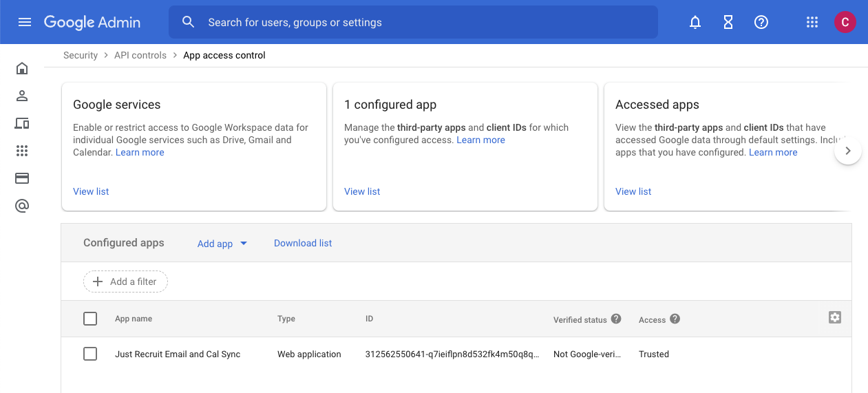Click Type column header

(286, 319)
